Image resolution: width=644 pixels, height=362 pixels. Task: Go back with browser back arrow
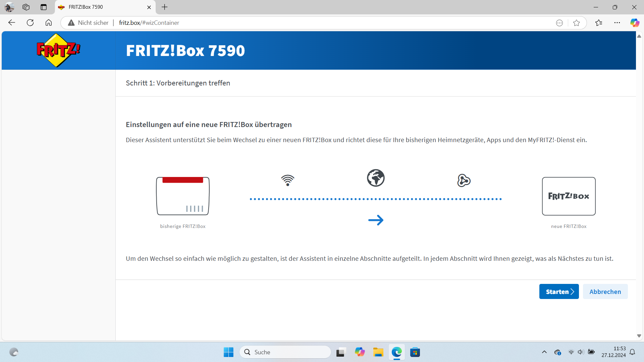12,23
